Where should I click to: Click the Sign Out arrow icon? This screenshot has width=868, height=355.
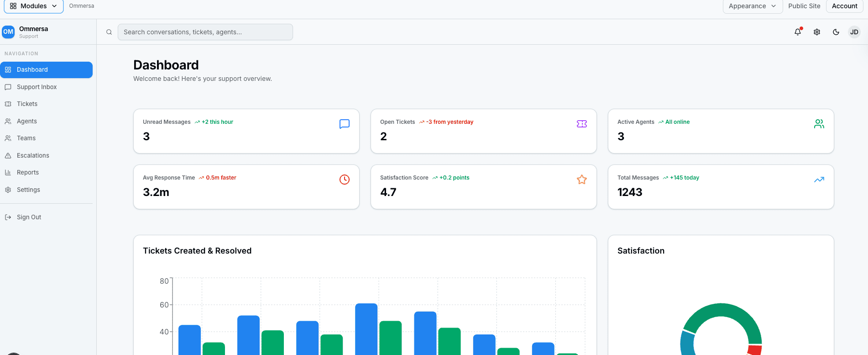8,217
